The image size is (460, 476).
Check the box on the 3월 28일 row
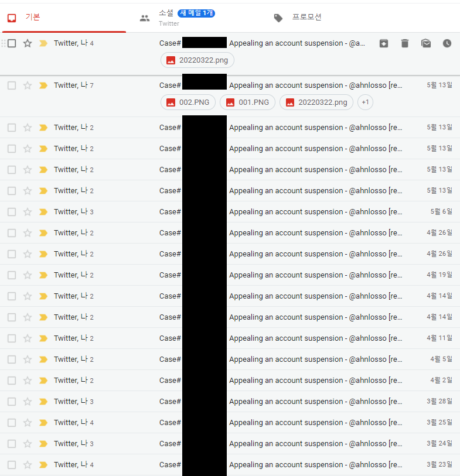coord(12,402)
